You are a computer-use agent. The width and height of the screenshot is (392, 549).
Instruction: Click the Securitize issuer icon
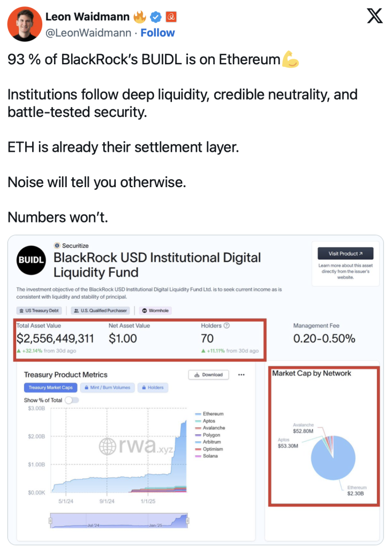click(x=57, y=246)
